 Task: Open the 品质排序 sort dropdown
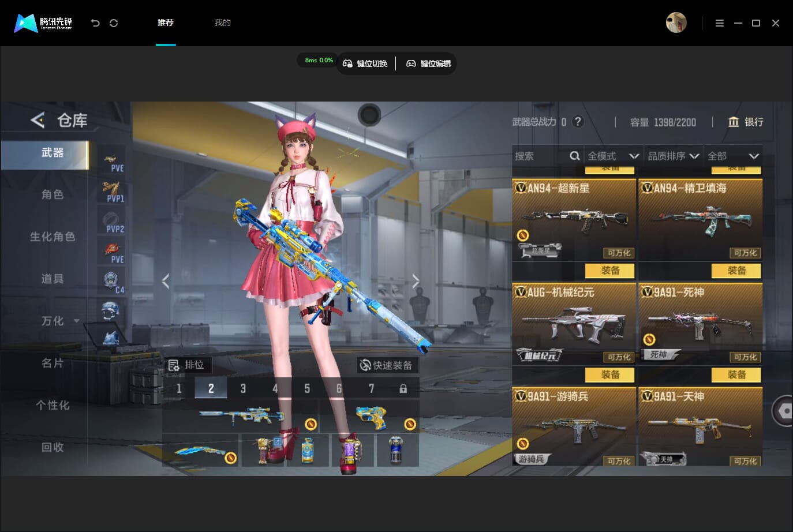[x=674, y=156]
